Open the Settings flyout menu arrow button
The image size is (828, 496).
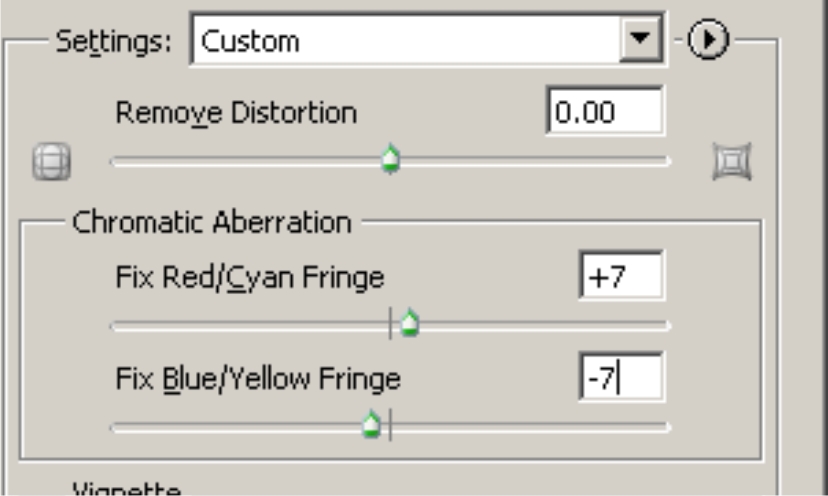pos(709,41)
